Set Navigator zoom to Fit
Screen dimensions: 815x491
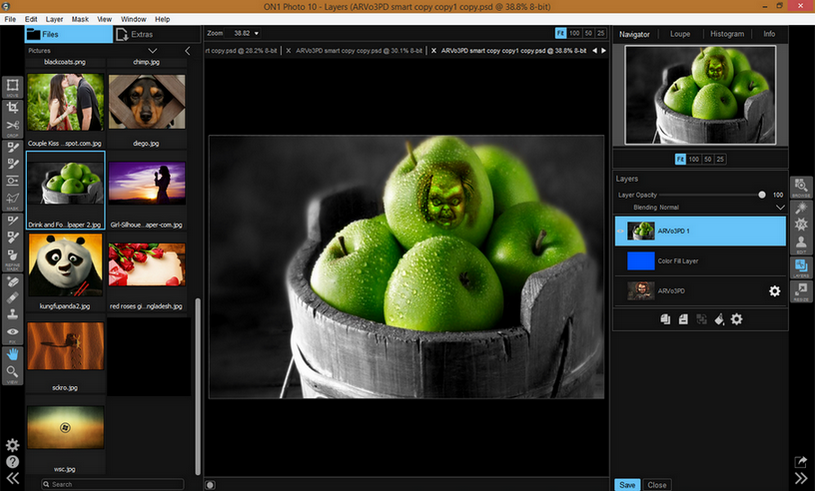680,159
